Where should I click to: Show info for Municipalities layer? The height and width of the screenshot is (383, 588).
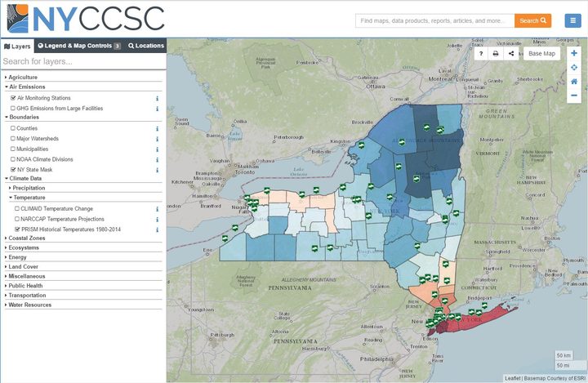tap(157, 149)
